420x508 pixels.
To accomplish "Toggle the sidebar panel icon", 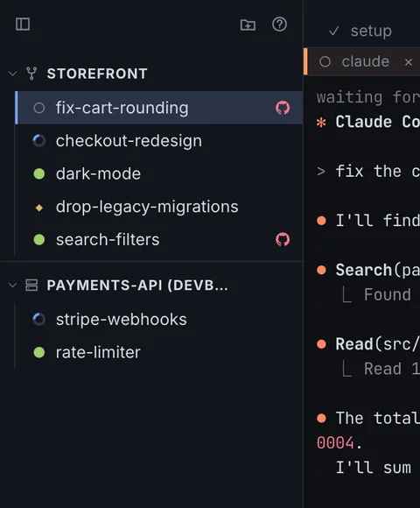I will tap(23, 25).
